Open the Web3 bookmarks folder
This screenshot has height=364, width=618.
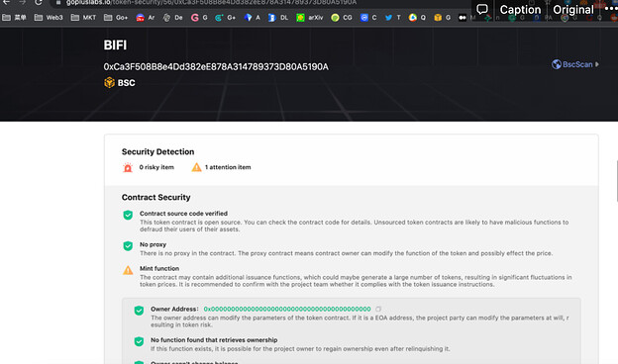[x=49, y=18]
